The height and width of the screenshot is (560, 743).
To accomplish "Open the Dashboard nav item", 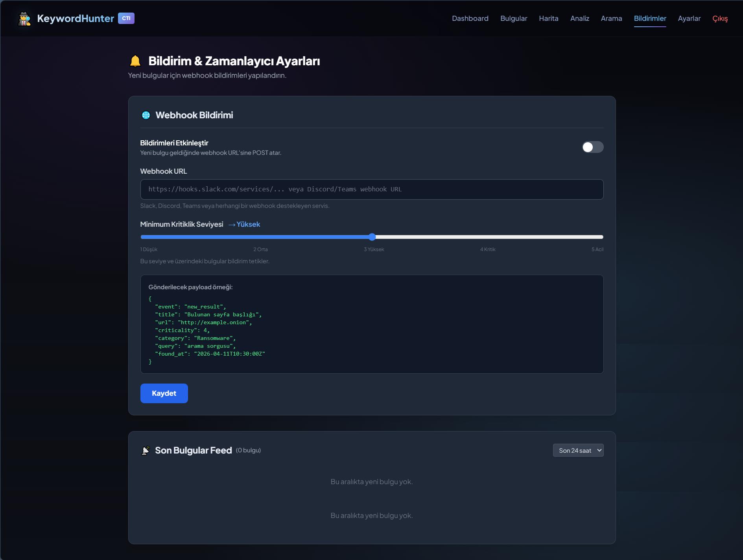I will (470, 18).
